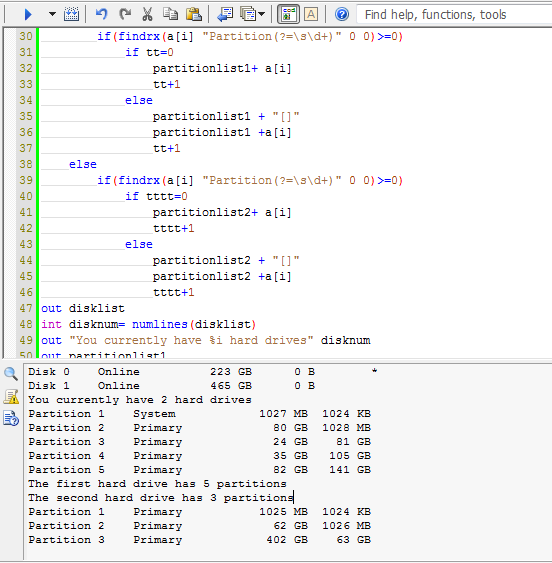Screen dimensions: 552x563
Task: Click the compile/save icon with blue arrows
Action: (71, 14)
